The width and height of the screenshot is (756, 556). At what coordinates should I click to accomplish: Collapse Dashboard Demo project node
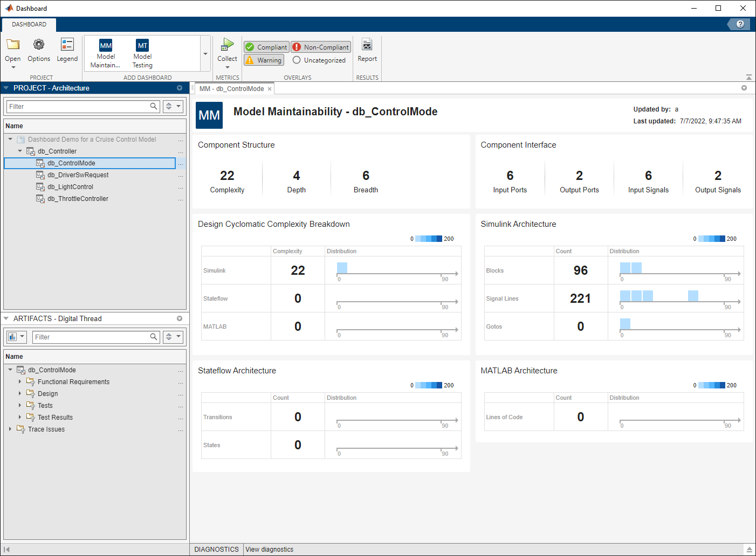coord(10,140)
